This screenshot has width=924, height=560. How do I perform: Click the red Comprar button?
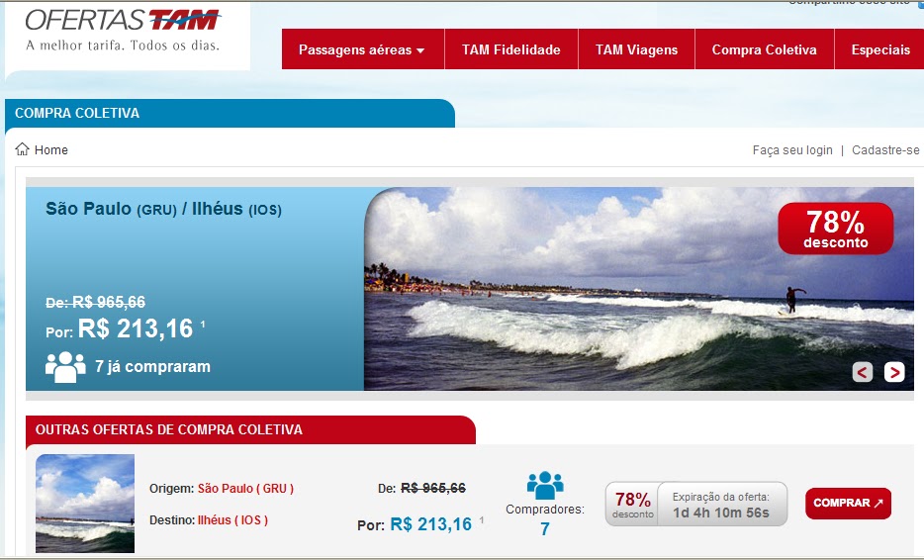[x=848, y=504]
